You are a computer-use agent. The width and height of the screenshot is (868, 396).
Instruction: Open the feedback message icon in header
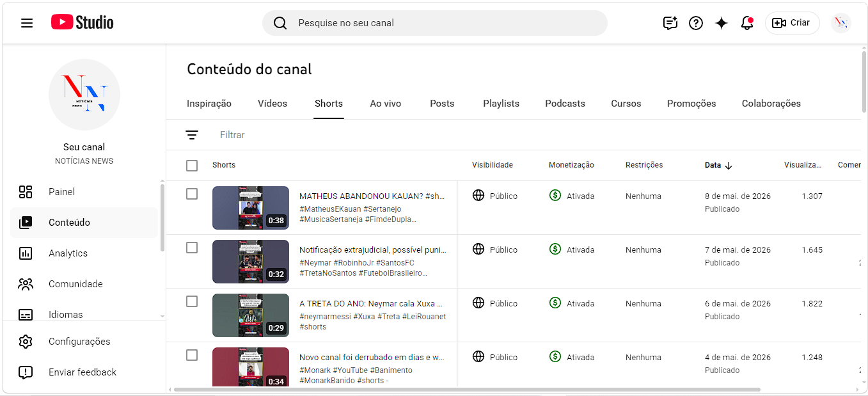click(670, 23)
